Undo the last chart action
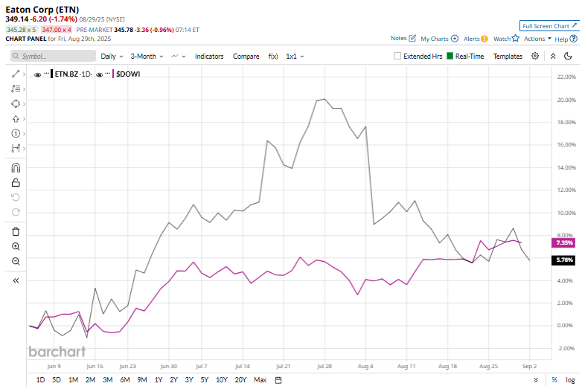 pos(16,197)
